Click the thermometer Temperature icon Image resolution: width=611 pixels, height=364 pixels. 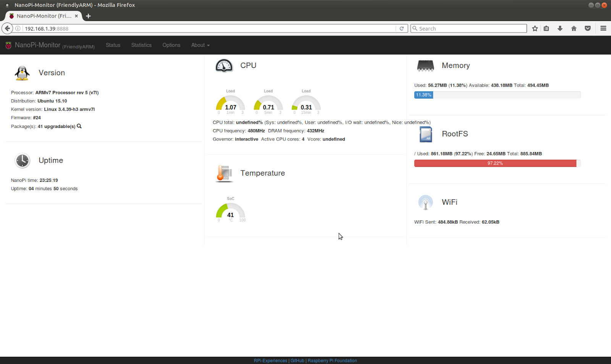[x=224, y=173]
